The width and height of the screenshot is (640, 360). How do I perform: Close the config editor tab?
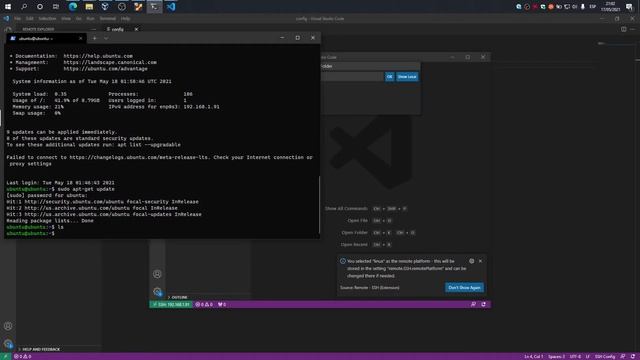pos(136,29)
